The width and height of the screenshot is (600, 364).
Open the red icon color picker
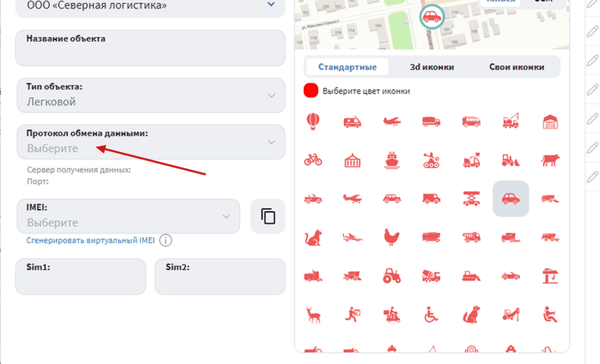311,91
